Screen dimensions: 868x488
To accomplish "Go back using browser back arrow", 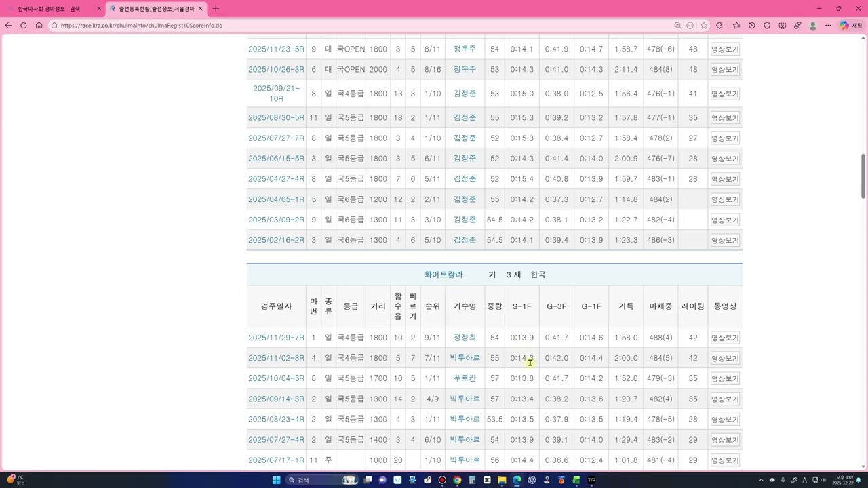I will (8, 25).
